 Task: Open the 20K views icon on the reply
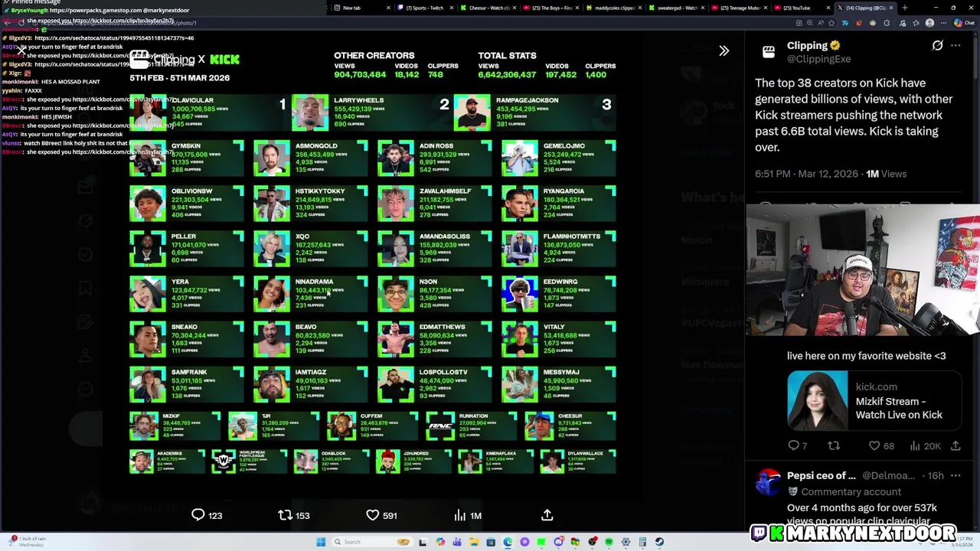point(915,445)
